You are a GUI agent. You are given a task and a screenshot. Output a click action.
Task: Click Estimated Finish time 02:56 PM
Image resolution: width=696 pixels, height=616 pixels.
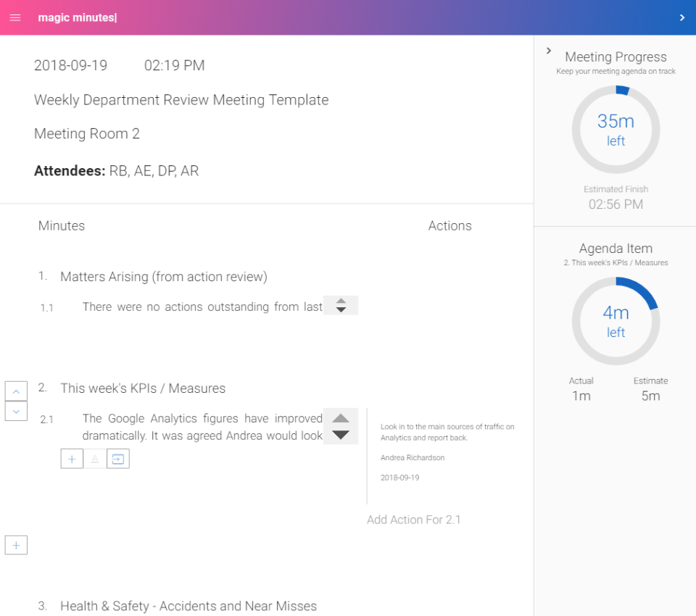point(616,204)
